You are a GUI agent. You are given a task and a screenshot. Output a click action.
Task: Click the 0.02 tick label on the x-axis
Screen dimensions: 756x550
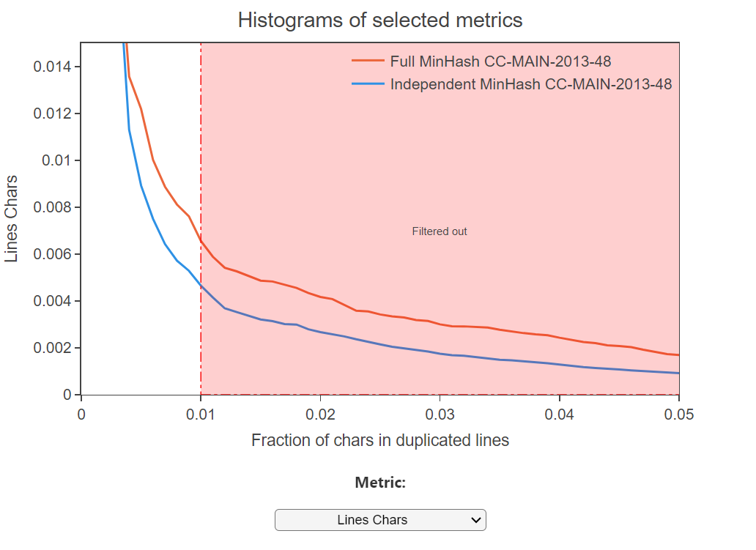tap(320, 415)
